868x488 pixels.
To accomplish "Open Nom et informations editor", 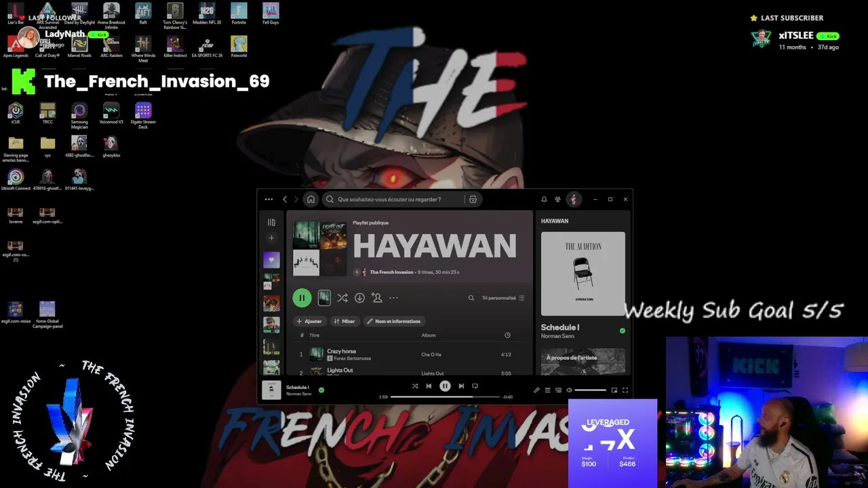I will pyautogui.click(x=394, y=321).
